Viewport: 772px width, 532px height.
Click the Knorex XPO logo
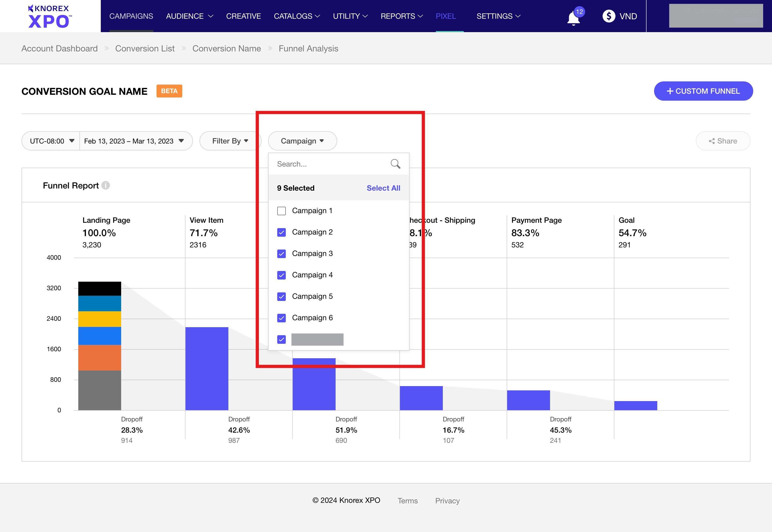pyautogui.click(x=49, y=16)
